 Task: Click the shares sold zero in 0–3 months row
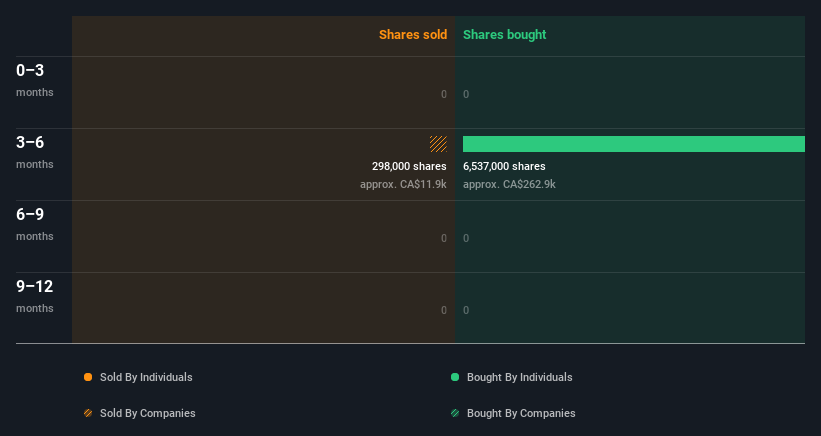coord(444,94)
